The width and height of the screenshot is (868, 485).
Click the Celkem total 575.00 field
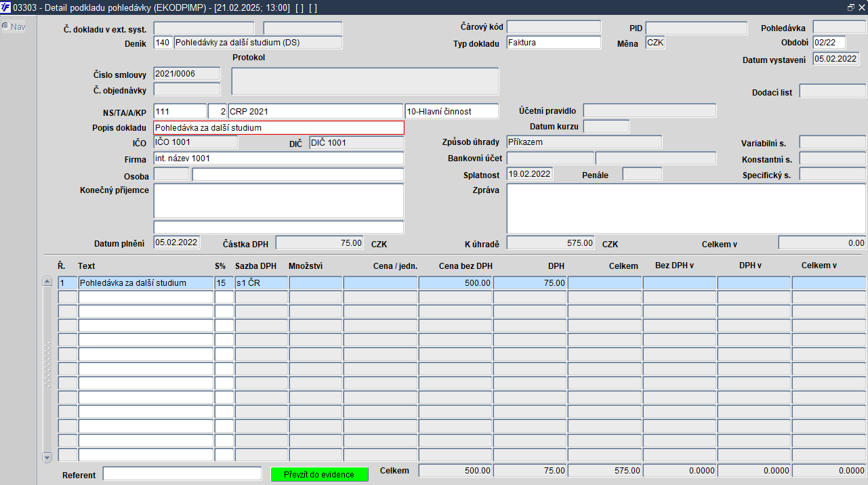point(604,470)
